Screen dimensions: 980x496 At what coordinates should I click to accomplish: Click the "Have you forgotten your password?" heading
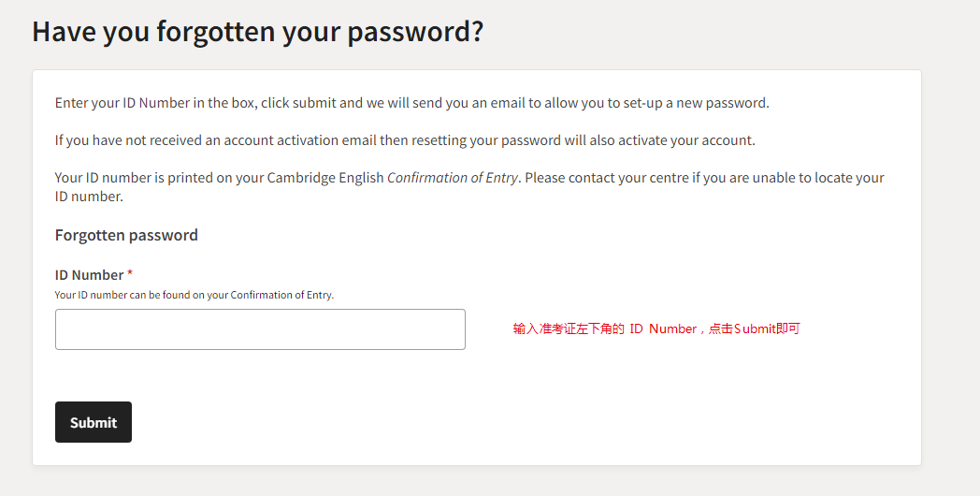tap(257, 31)
